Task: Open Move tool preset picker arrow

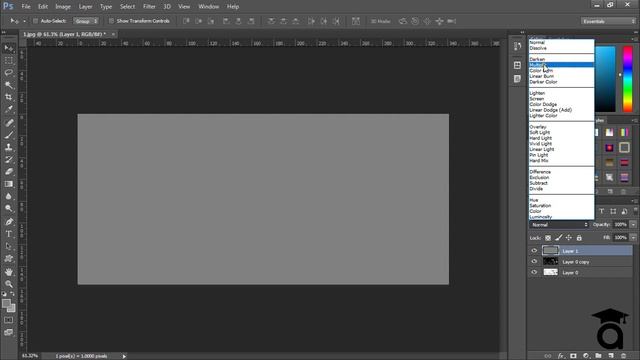Action: click(24, 21)
